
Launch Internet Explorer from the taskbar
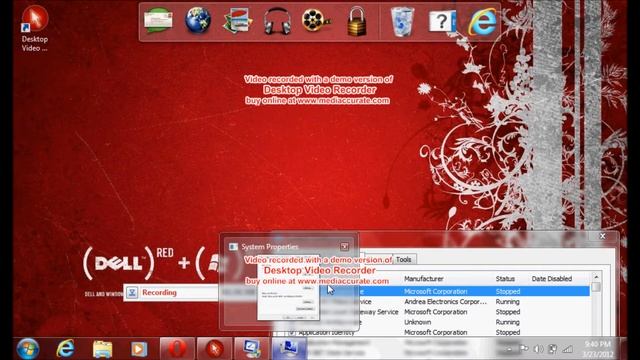[x=65, y=349]
